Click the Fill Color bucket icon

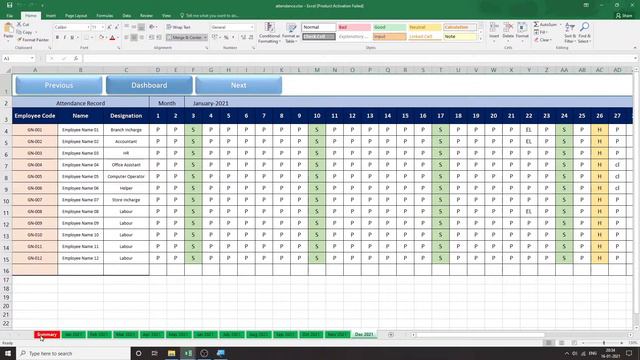[x=101, y=38]
